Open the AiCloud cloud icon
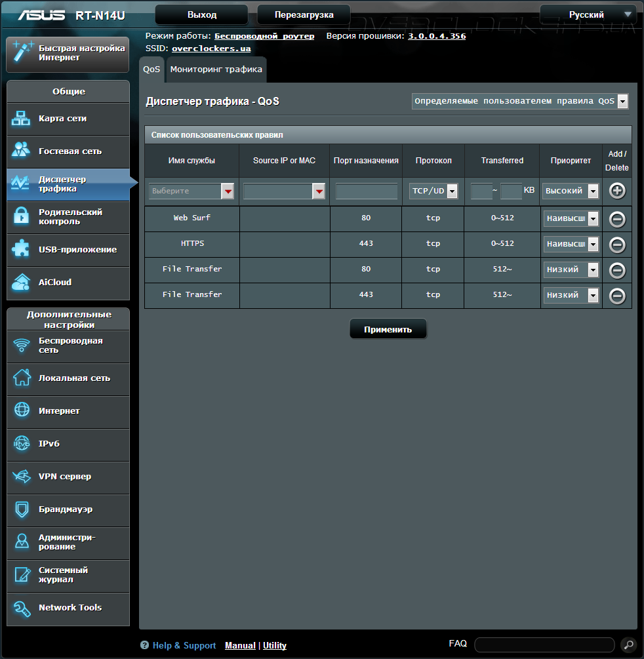The height and width of the screenshot is (659, 644). click(x=20, y=283)
